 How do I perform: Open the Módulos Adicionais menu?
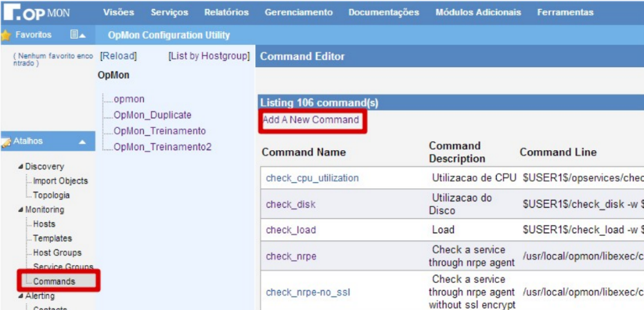tap(478, 12)
